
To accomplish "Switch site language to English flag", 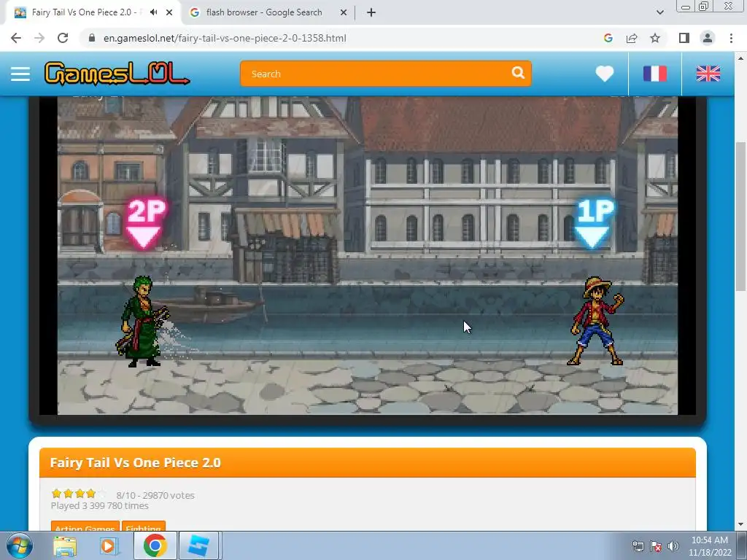I will pos(708,74).
